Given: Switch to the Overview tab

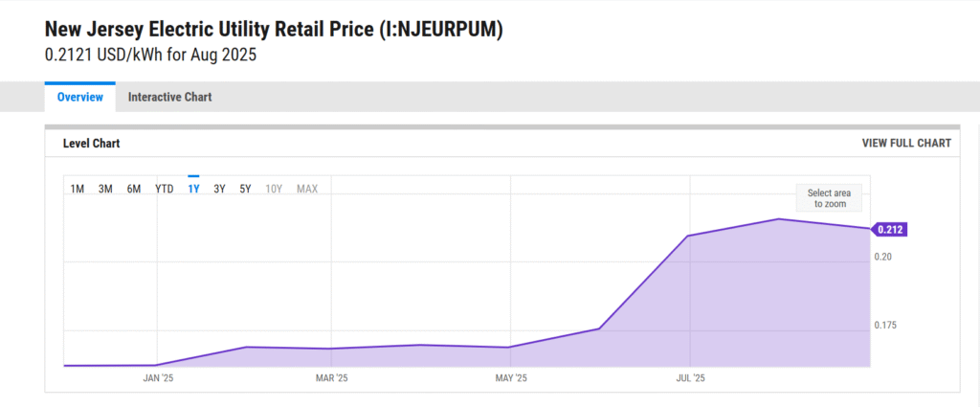Looking at the screenshot, I should (79, 97).
